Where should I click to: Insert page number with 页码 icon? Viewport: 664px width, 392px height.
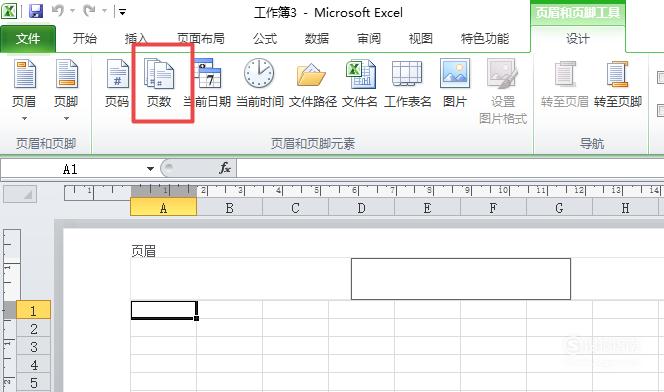point(117,84)
